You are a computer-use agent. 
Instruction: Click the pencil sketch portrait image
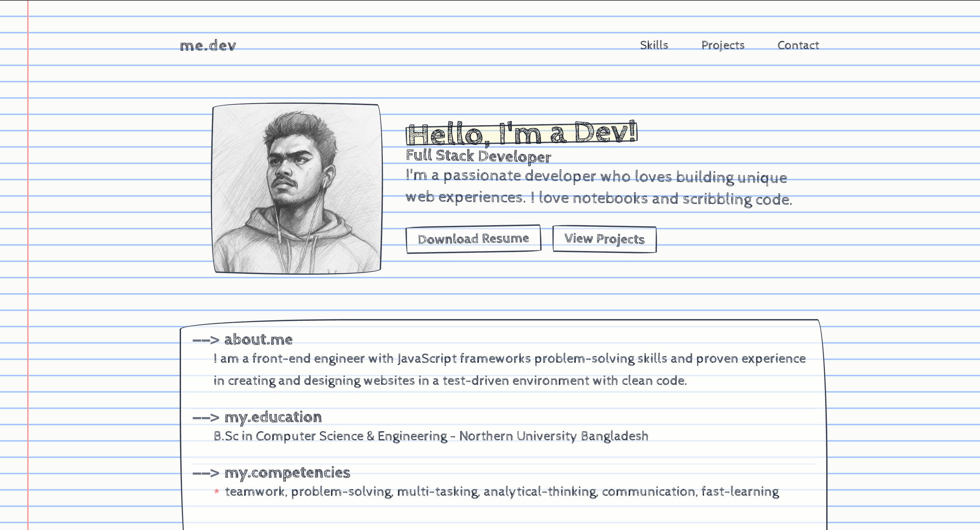click(297, 188)
